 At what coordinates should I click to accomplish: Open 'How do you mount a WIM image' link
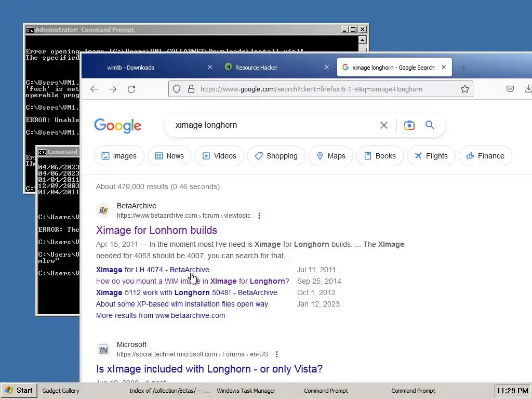pos(192,281)
